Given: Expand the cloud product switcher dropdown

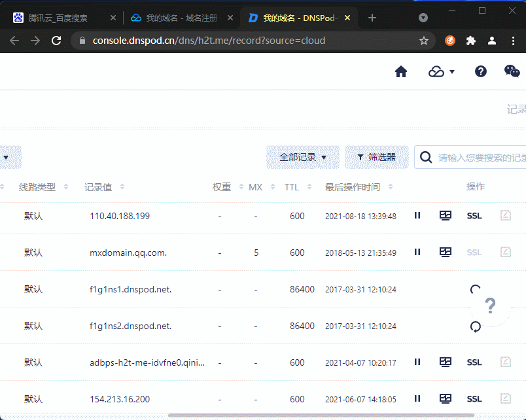Looking at the screenshot, I should pos(441,71).
